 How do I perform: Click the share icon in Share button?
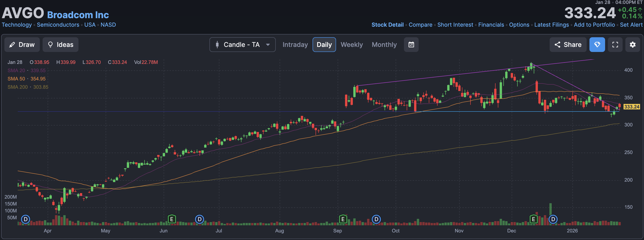click(557, 45)
